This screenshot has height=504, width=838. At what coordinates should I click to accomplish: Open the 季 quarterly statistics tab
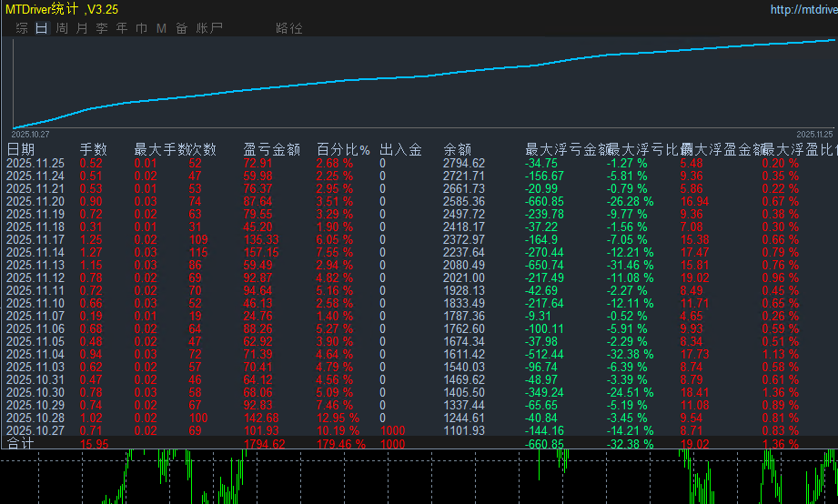point(102,28)
